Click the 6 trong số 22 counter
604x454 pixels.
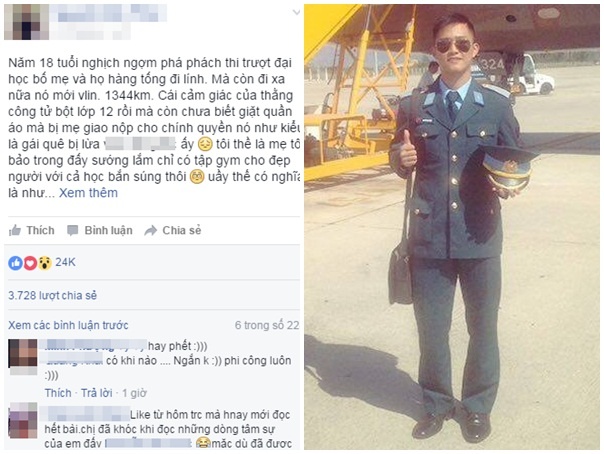click(x=267, y=325)
